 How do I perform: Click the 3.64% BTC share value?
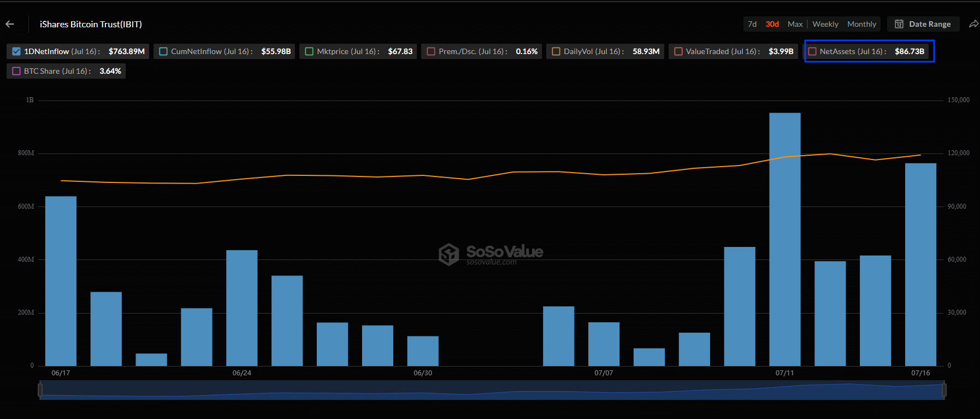tap(110, 71)
